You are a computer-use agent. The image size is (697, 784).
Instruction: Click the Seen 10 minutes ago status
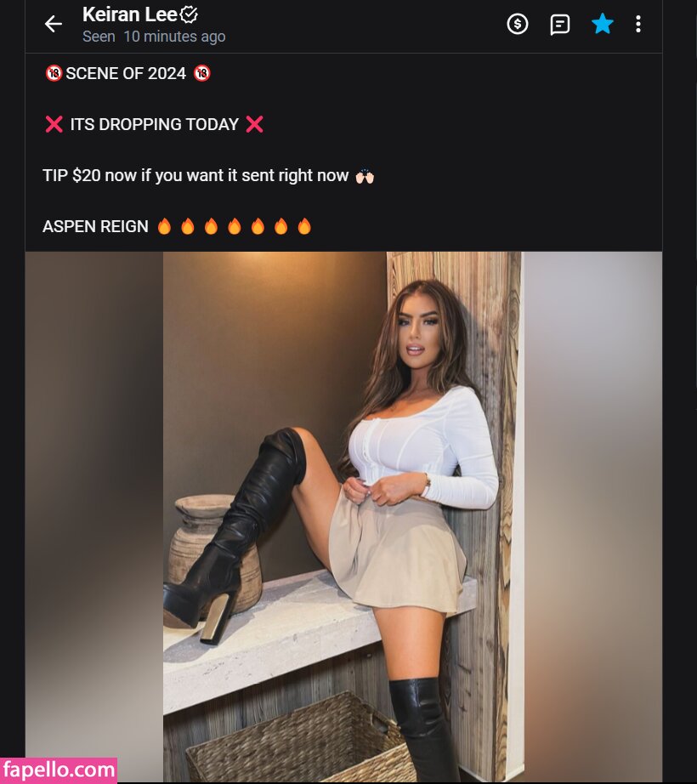154,37
